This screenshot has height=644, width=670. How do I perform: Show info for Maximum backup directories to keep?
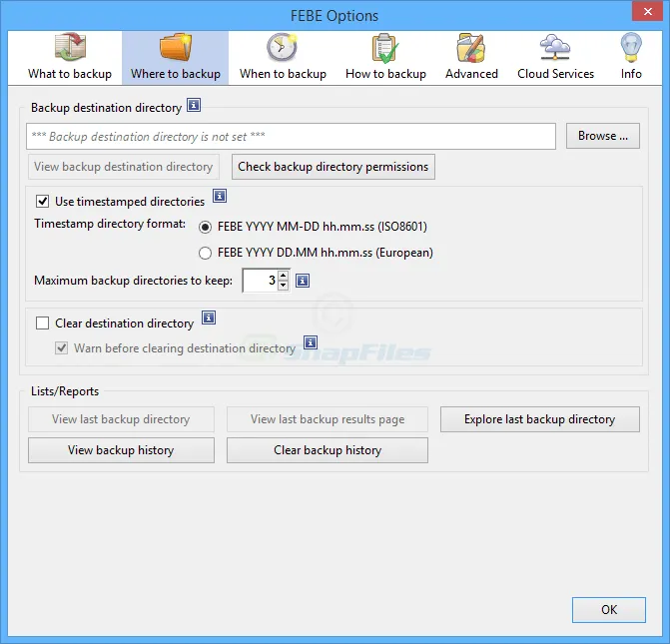pyautogui.click(x=303, y=281)
